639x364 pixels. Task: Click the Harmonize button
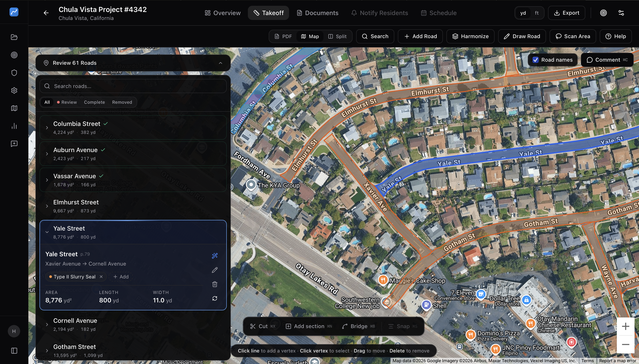(470, 36)
